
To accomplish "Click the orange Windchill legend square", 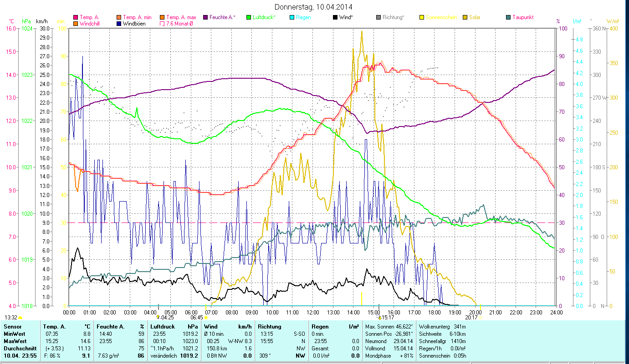I will (x=76, y=23).
